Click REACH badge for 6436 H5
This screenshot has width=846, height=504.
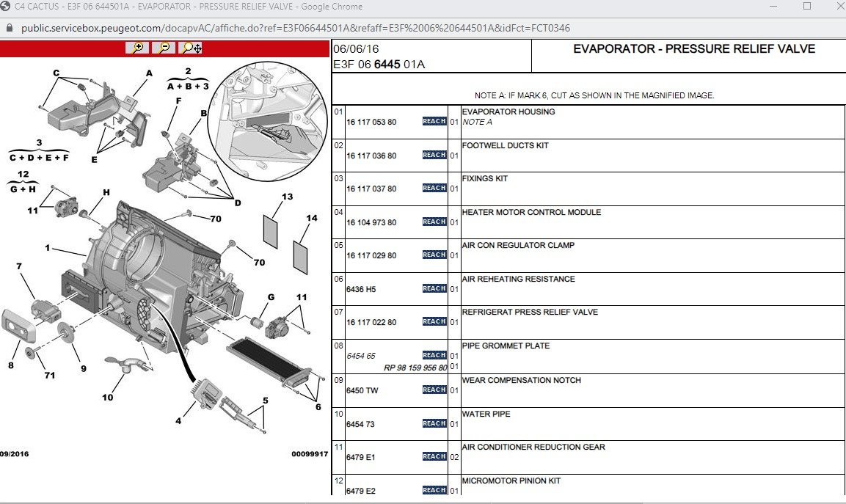click(x=434, y=289)
